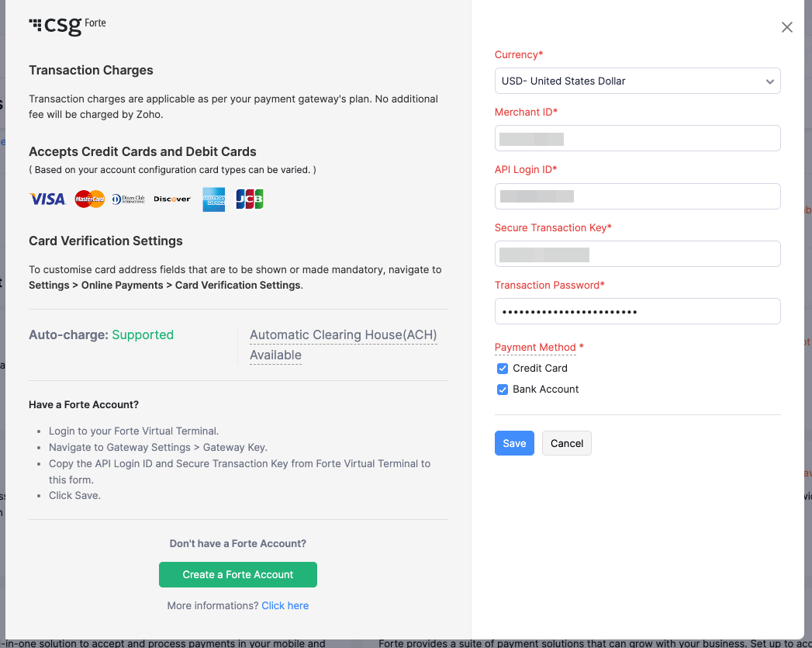
Task: Click the Merchant ID field
Action: point(638,138)
